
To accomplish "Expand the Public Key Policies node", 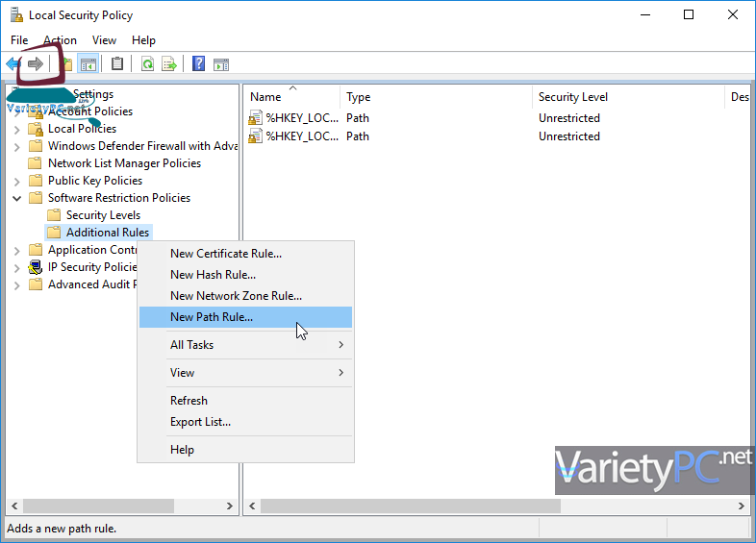I will coord(17,182).
